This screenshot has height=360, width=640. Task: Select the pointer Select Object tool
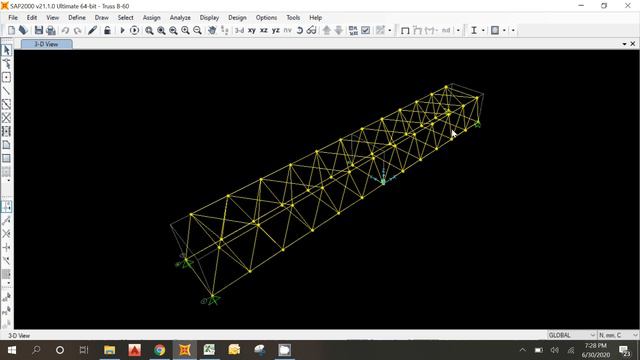coord(7,50)
